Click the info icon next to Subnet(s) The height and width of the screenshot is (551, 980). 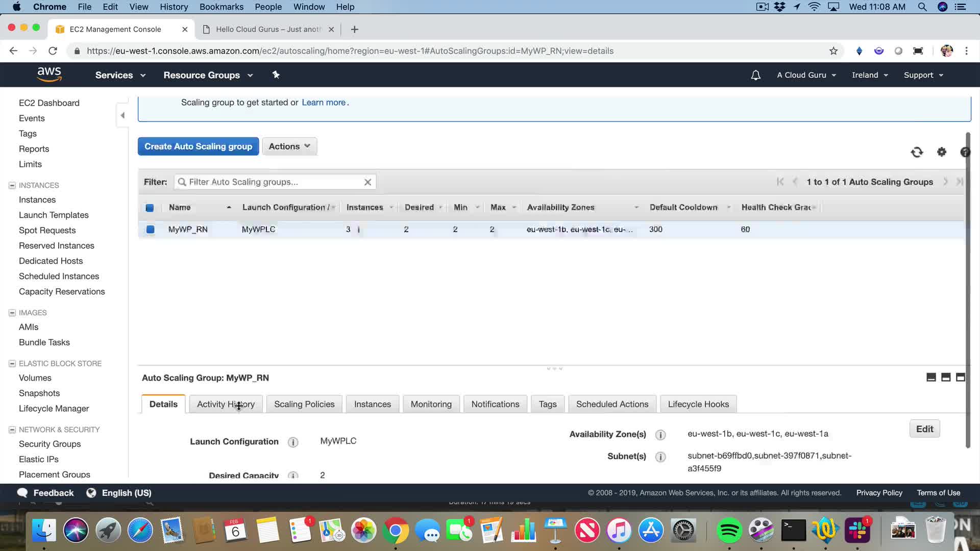pos(660,457)
